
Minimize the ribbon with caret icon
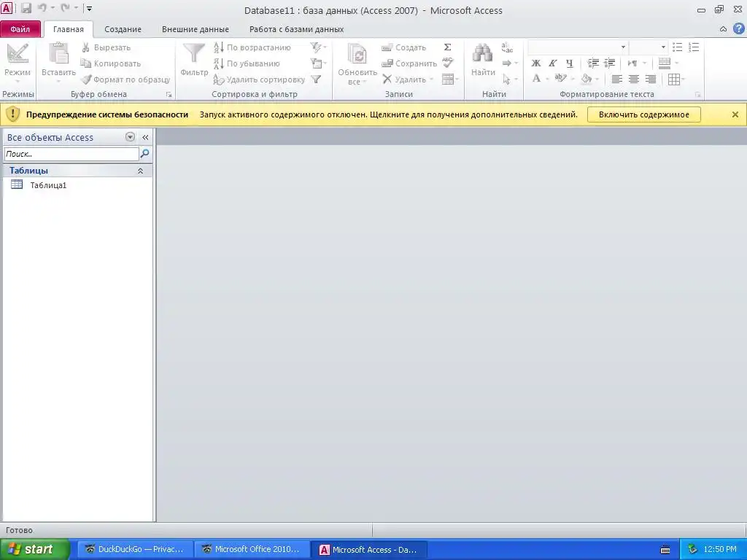723,29
